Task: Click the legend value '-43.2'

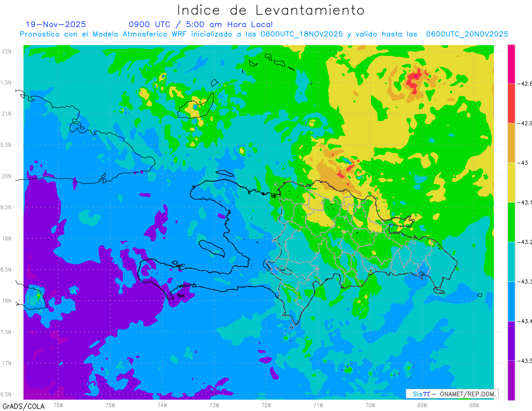Action: point(525,242)
